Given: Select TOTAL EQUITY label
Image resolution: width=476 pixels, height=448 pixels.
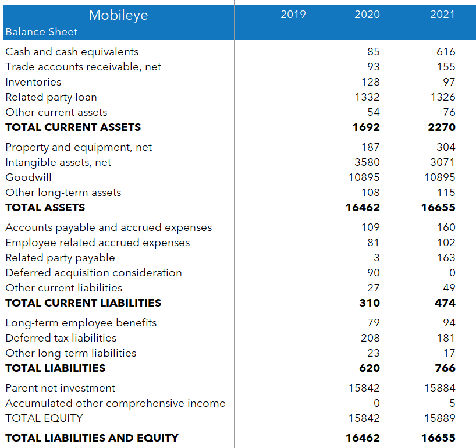Looking at the screenshot, I should pyautogui.click(x=44, y=418).
